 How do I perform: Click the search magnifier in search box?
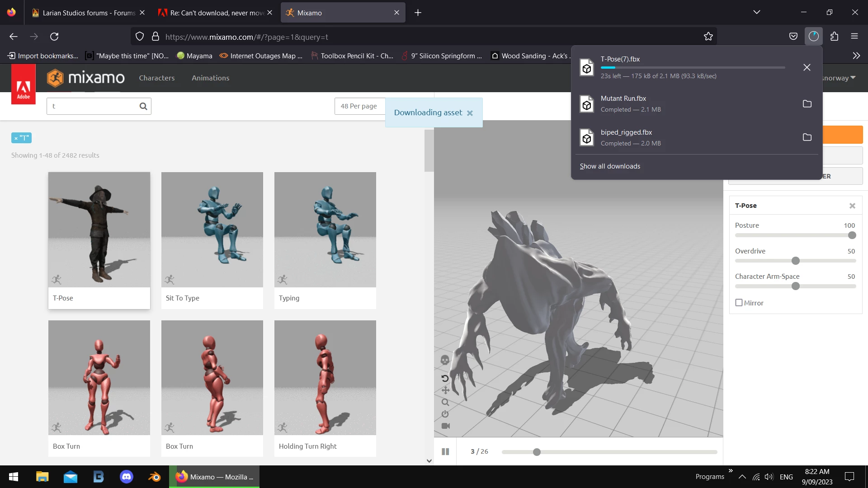click(x=143, y=106)
